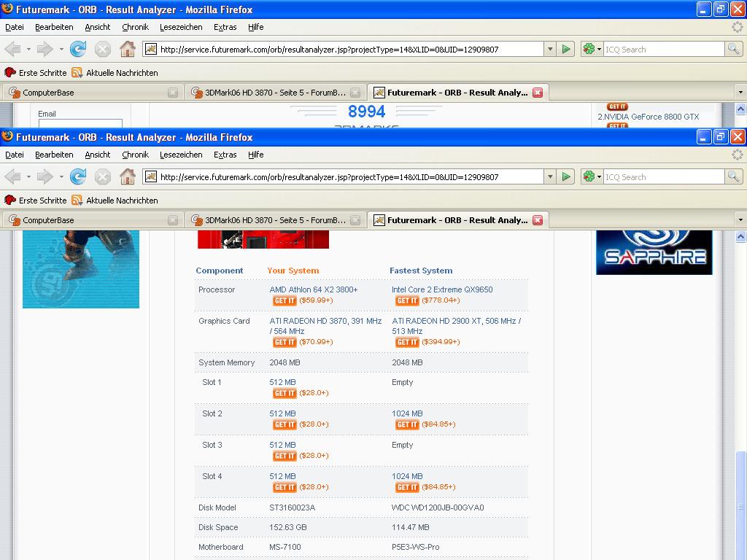Click search magnifier in front window
The height and width of the screenshot is (560, 747).
point(733,176)
